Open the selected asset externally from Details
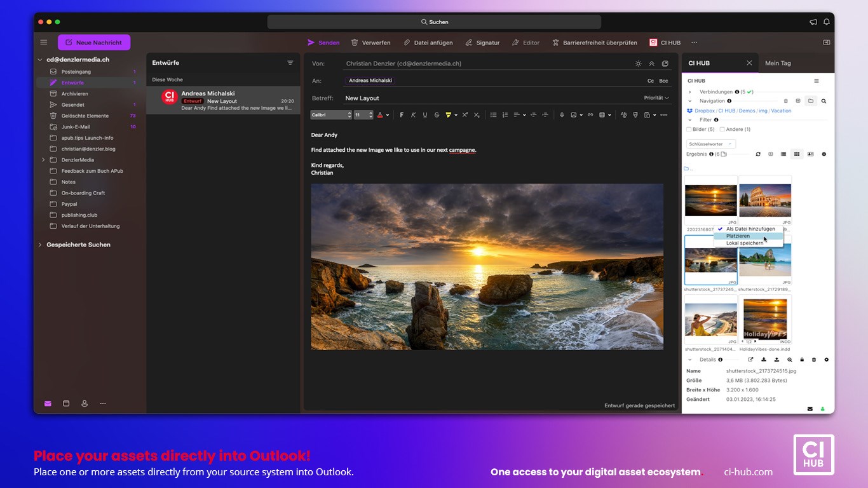Viewport: 868px width, 488px height. (x=750, y=360)
